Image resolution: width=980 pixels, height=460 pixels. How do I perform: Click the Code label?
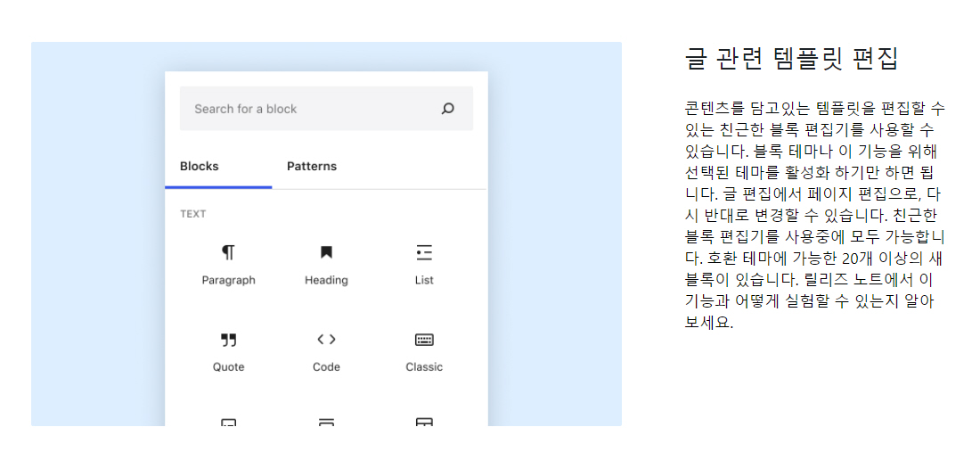(x=326, y=367)
